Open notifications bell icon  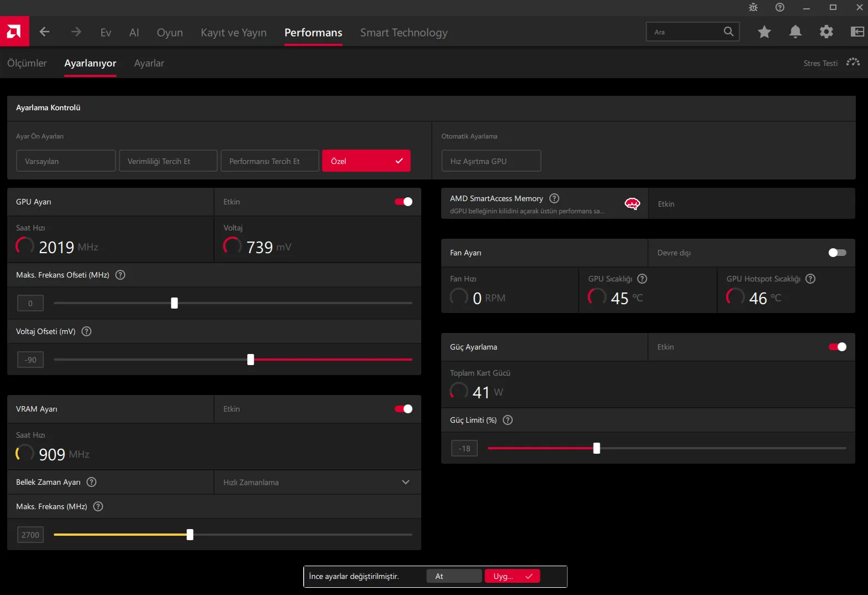coord(795,32)
